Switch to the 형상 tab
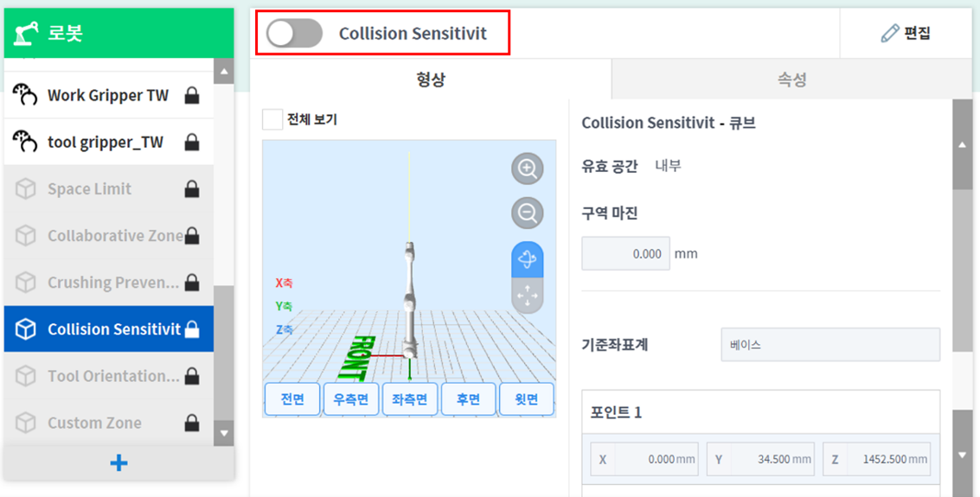980x497 pixels. 431,80
